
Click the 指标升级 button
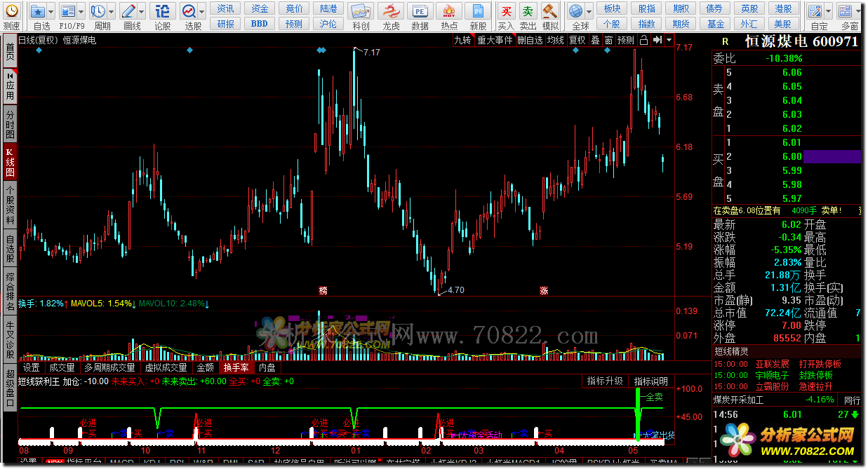[605, 381]
